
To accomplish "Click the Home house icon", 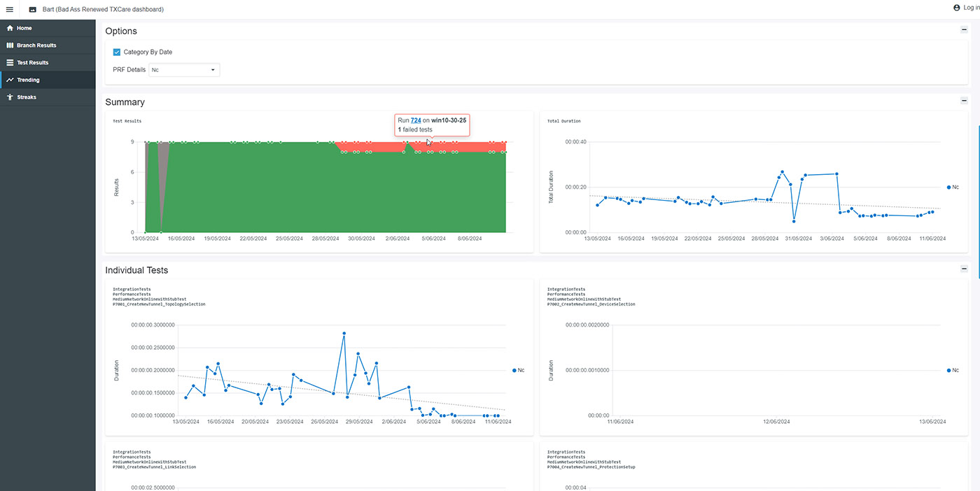I will tap(10, 28).
